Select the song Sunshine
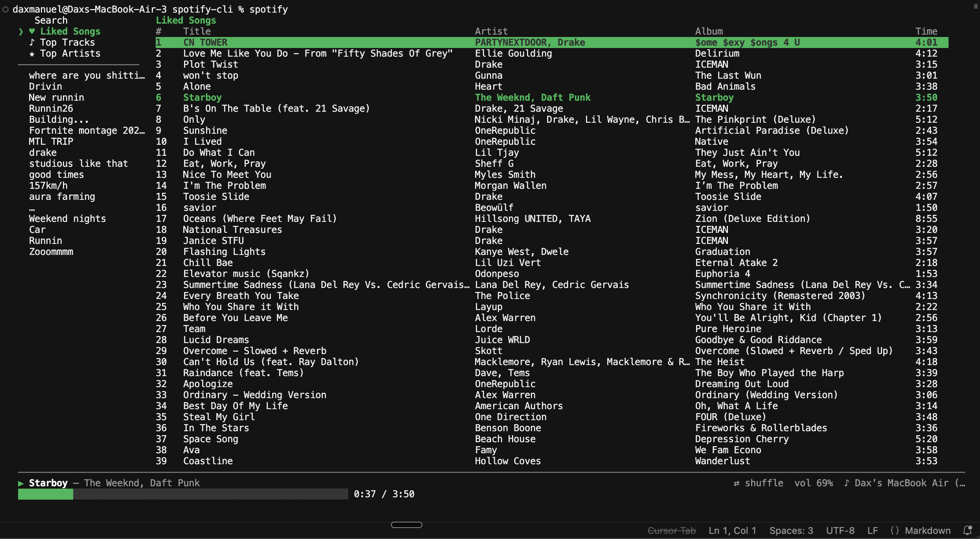 205,131
